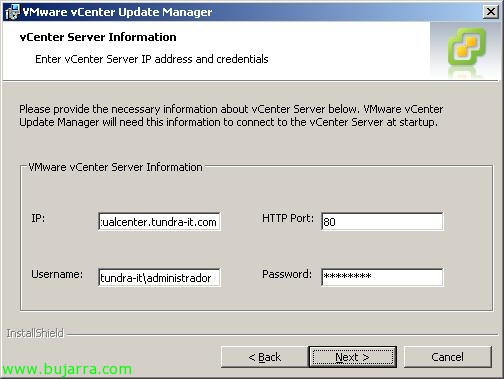Focus the Password input field
504x379 pixels.
pyautogui.click(x=382, y=278)
